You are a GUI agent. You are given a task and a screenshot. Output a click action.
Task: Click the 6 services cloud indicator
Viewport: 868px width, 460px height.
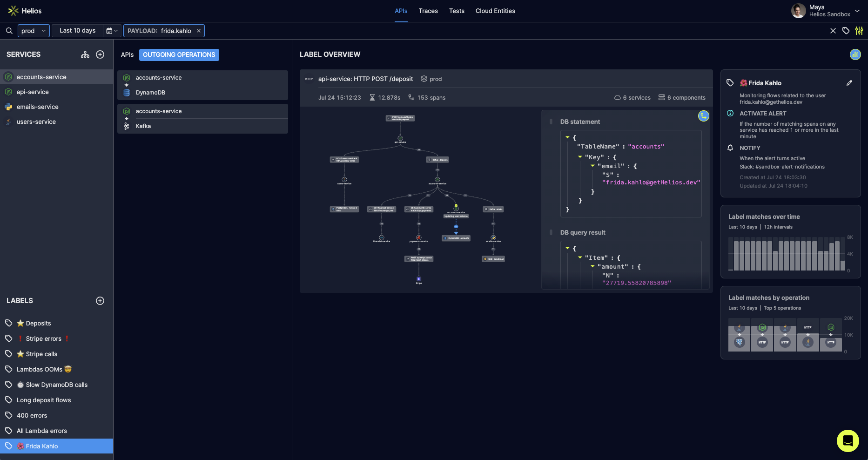pyautogui.click(x=632, y=98)
